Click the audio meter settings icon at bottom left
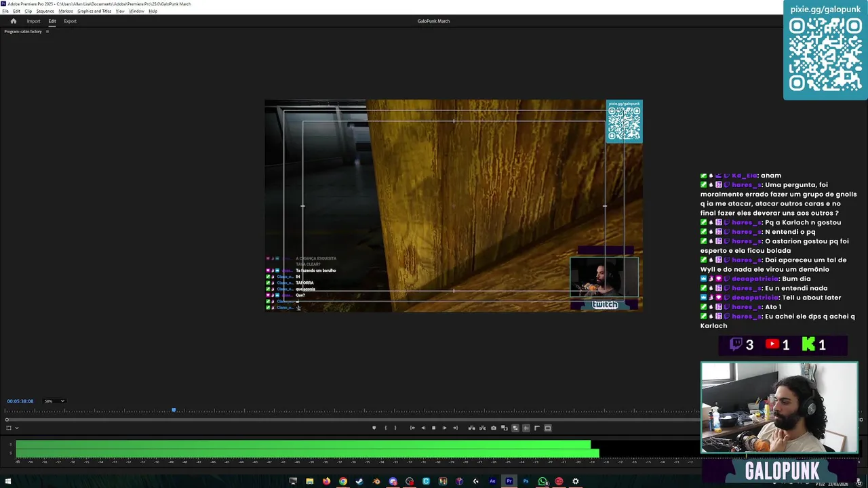This screenshot has height=488, width=868. point(8,428)
